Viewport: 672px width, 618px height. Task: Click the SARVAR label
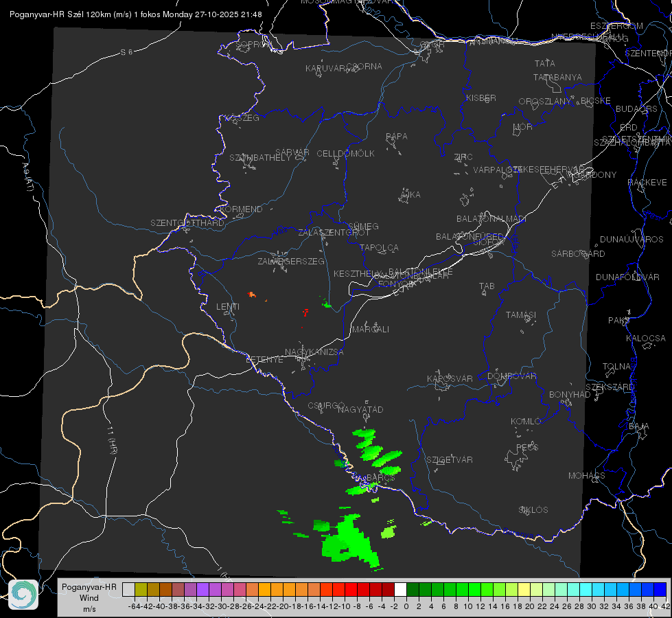coord(292,152)
